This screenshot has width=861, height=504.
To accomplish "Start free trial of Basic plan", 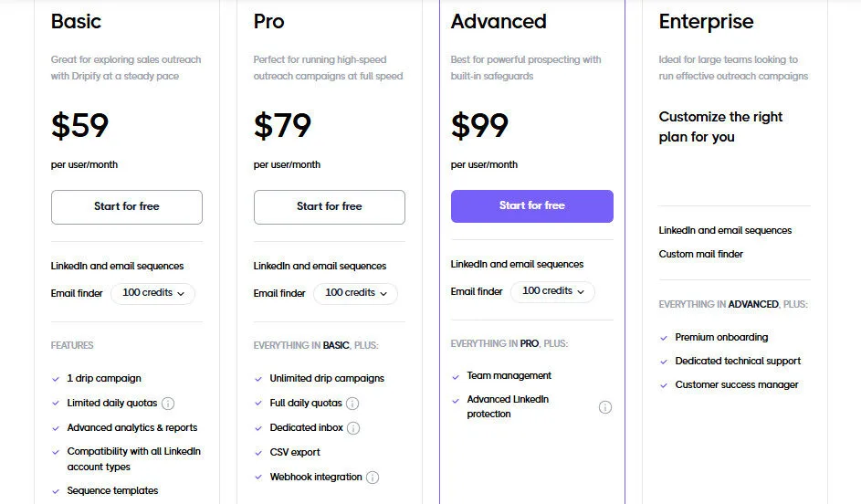I will [x=126, y=206].
